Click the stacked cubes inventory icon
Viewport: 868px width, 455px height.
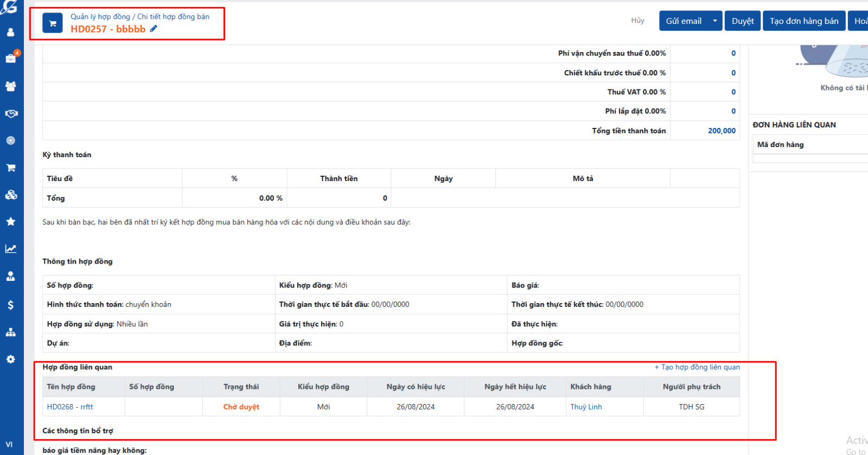[11, 195]
